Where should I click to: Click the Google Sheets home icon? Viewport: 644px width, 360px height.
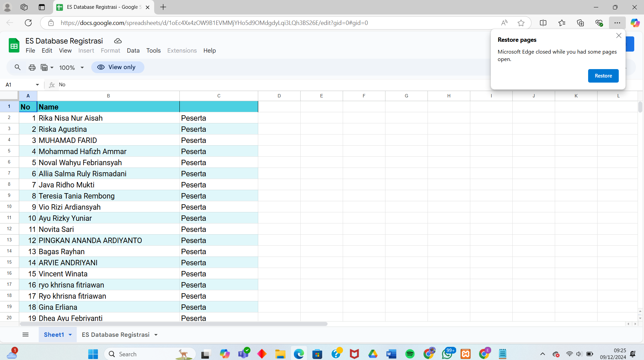click(x=14, y=45)
